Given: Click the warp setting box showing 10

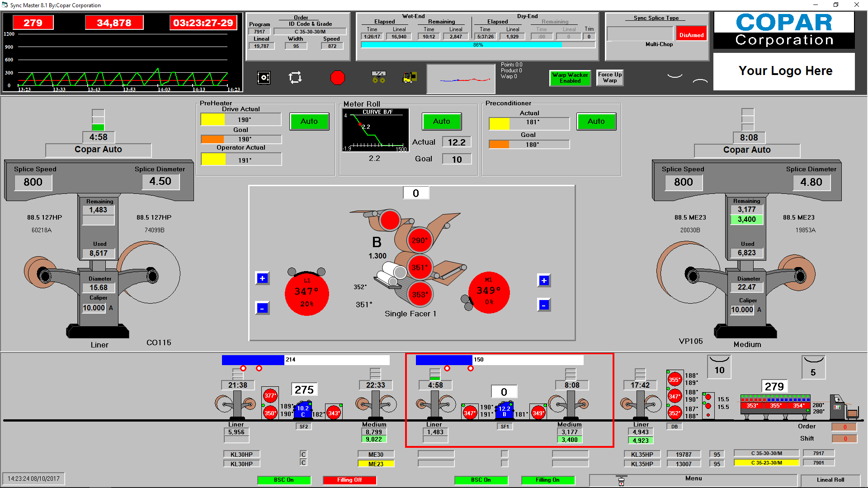Looking at the screenshot, I should pyautogui.click(x=719, y=367).
